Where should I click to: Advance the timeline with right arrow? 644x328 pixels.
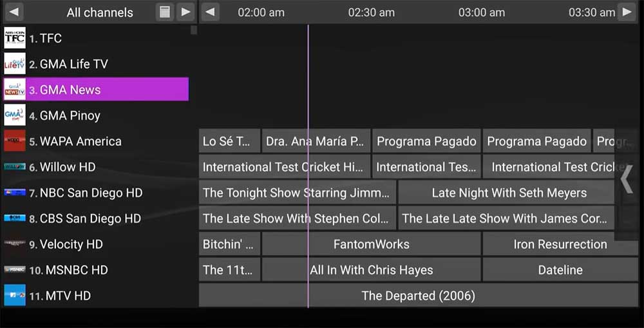click(x=627, y=12)
